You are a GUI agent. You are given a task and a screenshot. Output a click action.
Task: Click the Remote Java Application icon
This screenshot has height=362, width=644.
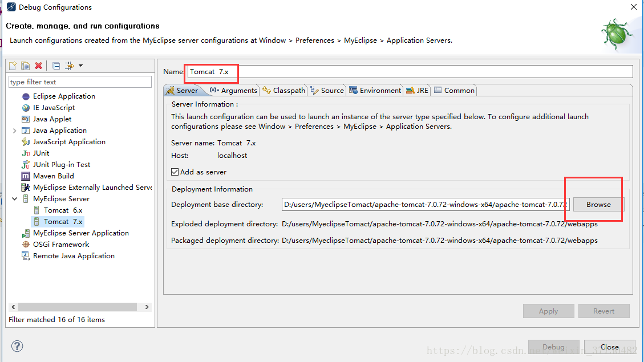click(26, 256)
